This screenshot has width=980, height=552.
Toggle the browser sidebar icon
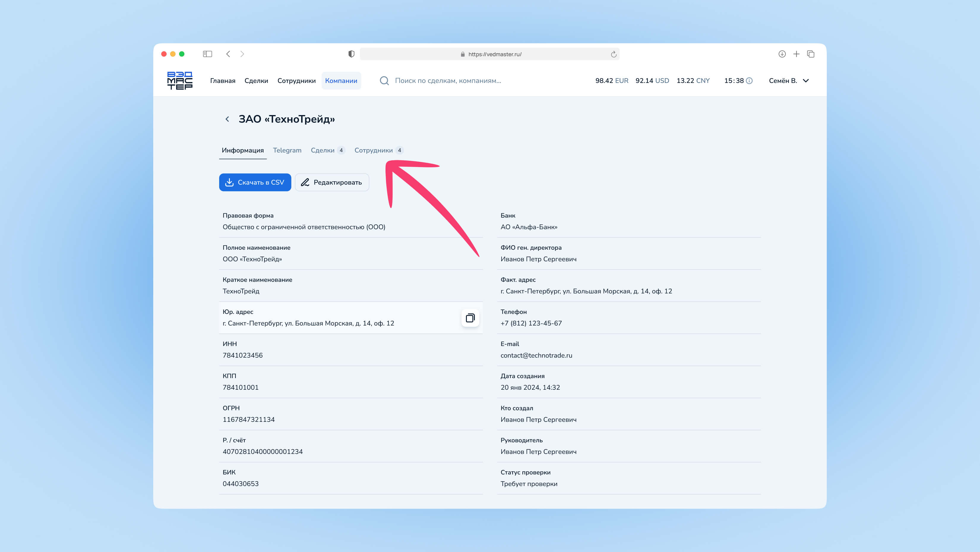[207, 54]
